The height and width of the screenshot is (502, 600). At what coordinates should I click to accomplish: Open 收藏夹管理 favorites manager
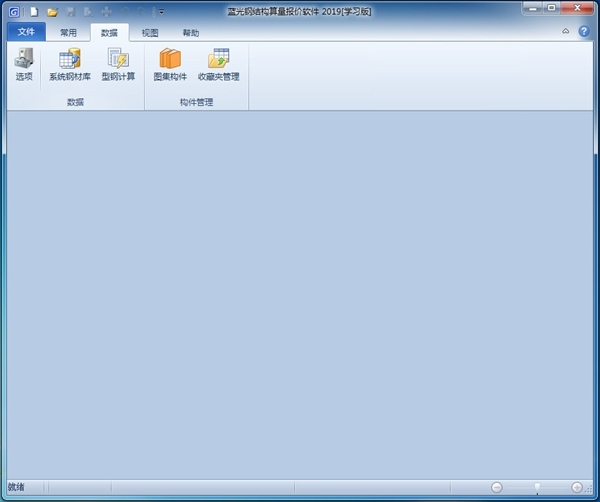[218, 64]
